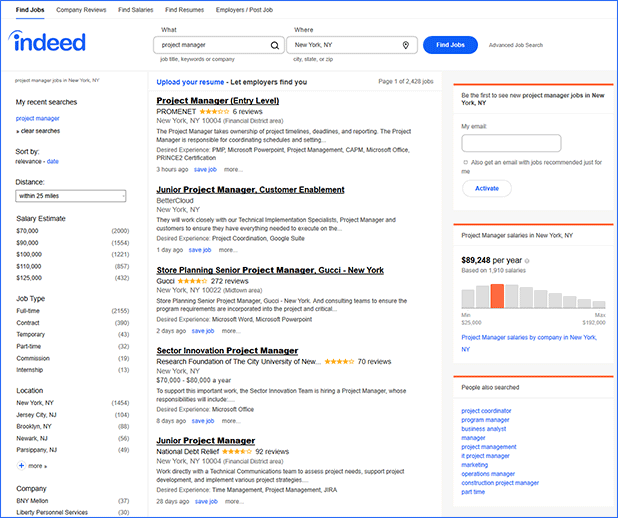Open 272 reviews for Gucci
This screenshot has width=618, height=518.
(229, 281)
